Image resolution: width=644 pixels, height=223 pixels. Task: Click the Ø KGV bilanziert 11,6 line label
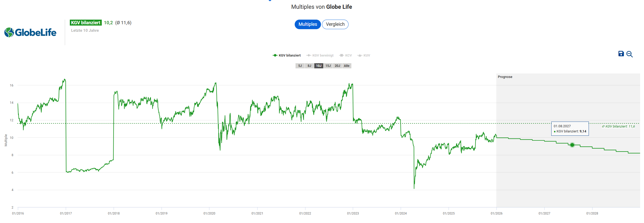coord(618,126)
